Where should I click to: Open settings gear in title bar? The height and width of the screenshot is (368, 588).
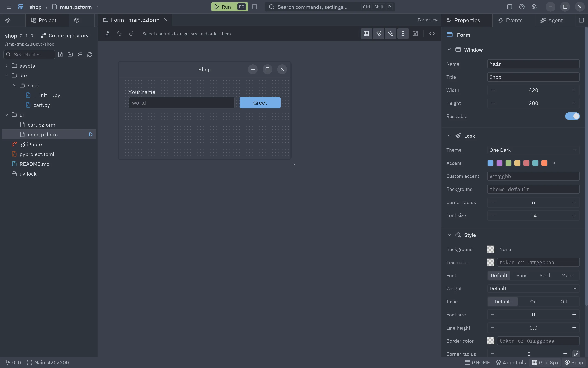tap(534, 7)
